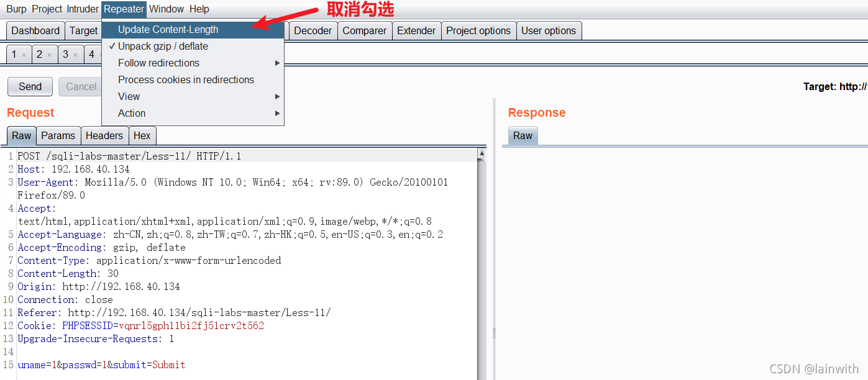Image resolution: width=868 pixels, height=380 pixels.
Task: Switch to the Comparer tab
Action: pyautogui.click(x=365, y=31)
